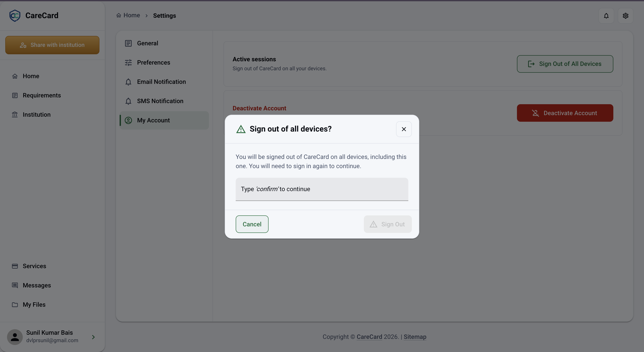Open the Preferences settings tab
The height and width of the screenshot is (352, 644).
(164, 62)
